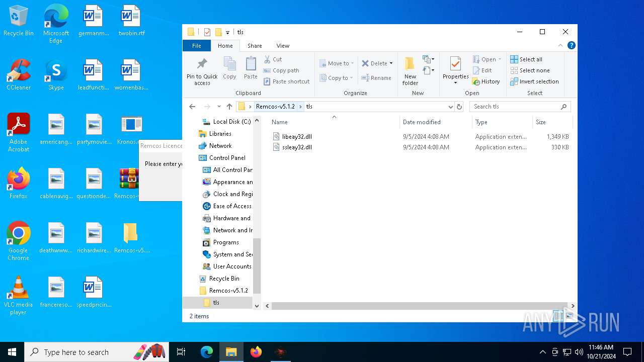The width and height of the screenshot is (644, 362).
Task: Refresh the tls folder view
Action: (459, 107)
